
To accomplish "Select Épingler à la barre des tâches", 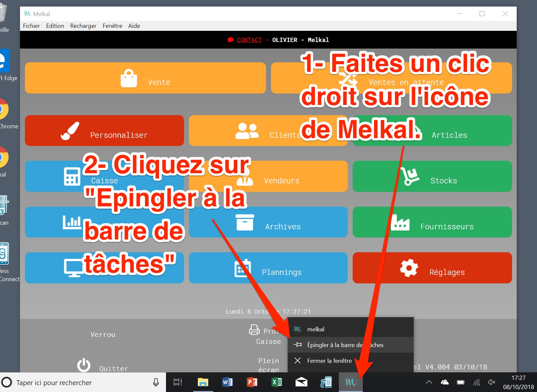I will [351, 345].
